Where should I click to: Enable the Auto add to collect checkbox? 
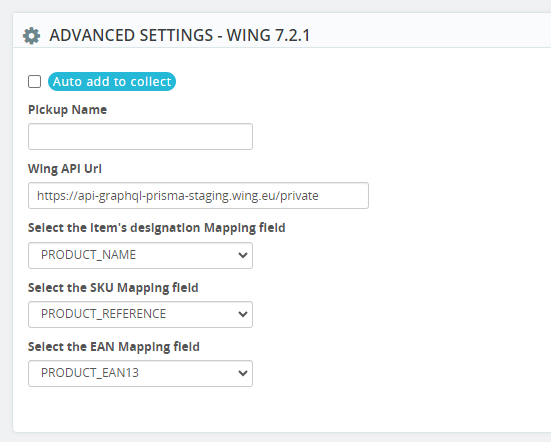34,82
